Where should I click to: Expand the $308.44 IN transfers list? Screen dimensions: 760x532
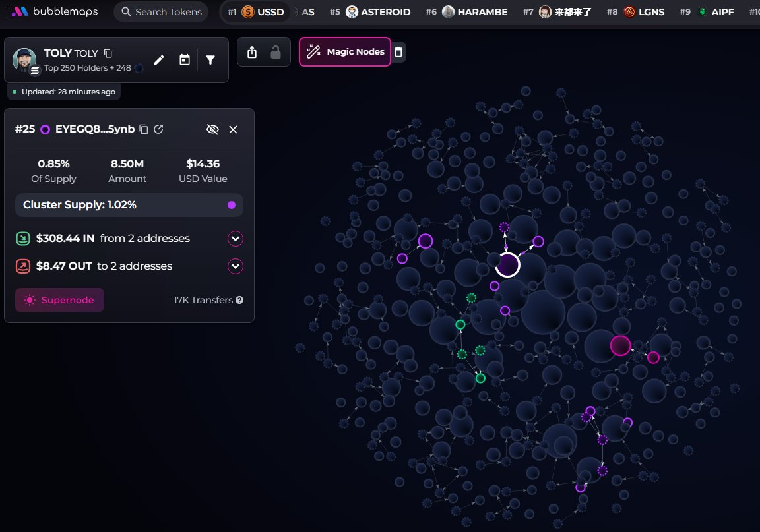pyautogui.click(x=236, y=239)
